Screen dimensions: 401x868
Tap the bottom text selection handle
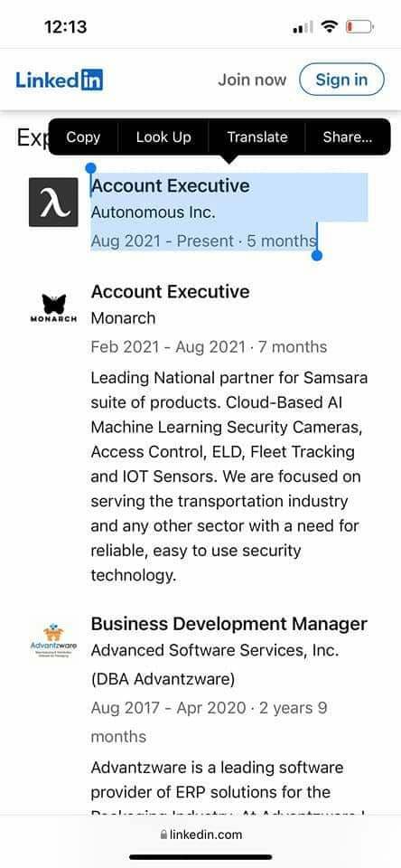point(317,255)
